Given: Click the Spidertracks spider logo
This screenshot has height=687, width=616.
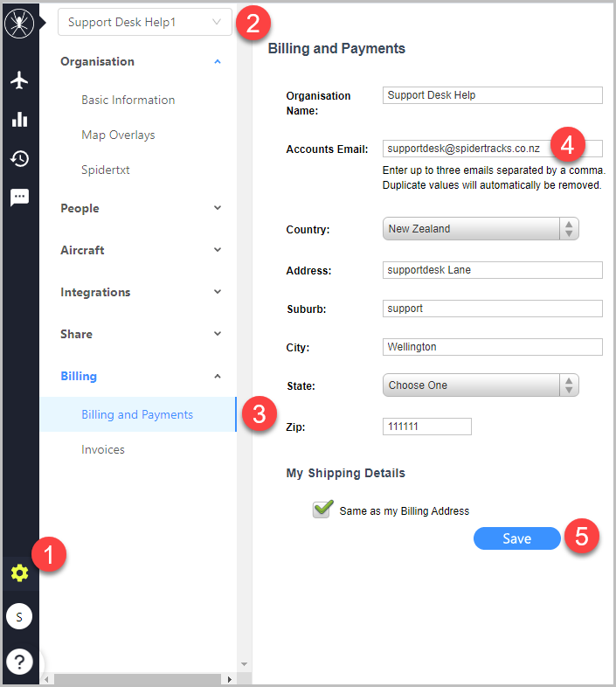Looking at the screenshot, I should coord(19,23).
